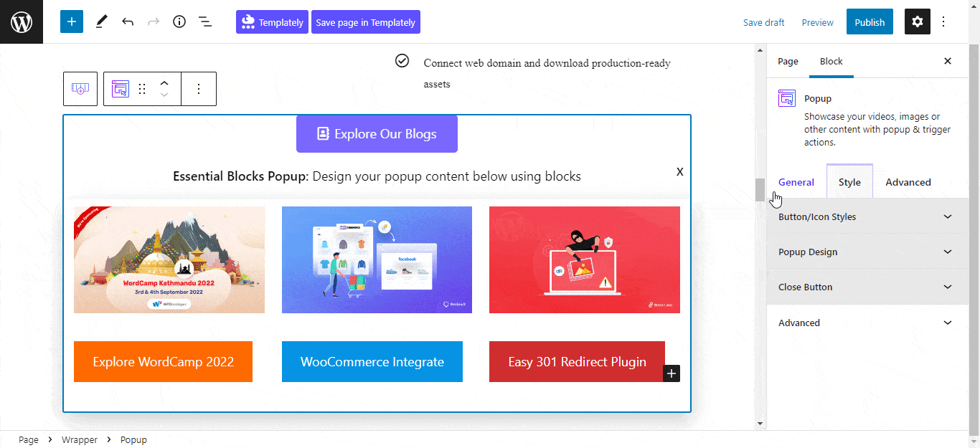
Task: Select the WooCommerce Facebook shop image
Action: [x=377, y=259]
